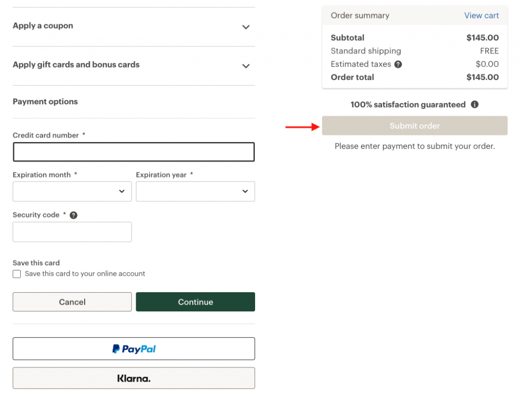Click the Order summary panel title

(360, 16)
